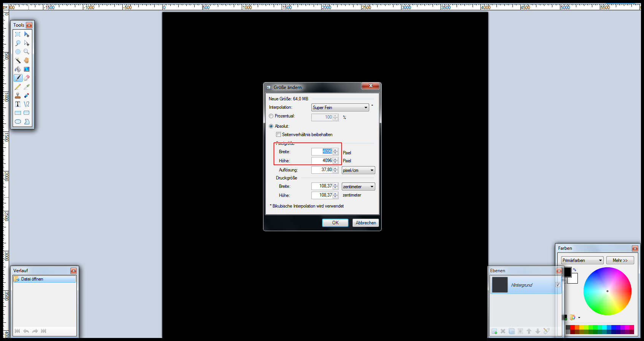
Task: Toggle Hintergrund layer visibility checkbox
Action: 558,285
